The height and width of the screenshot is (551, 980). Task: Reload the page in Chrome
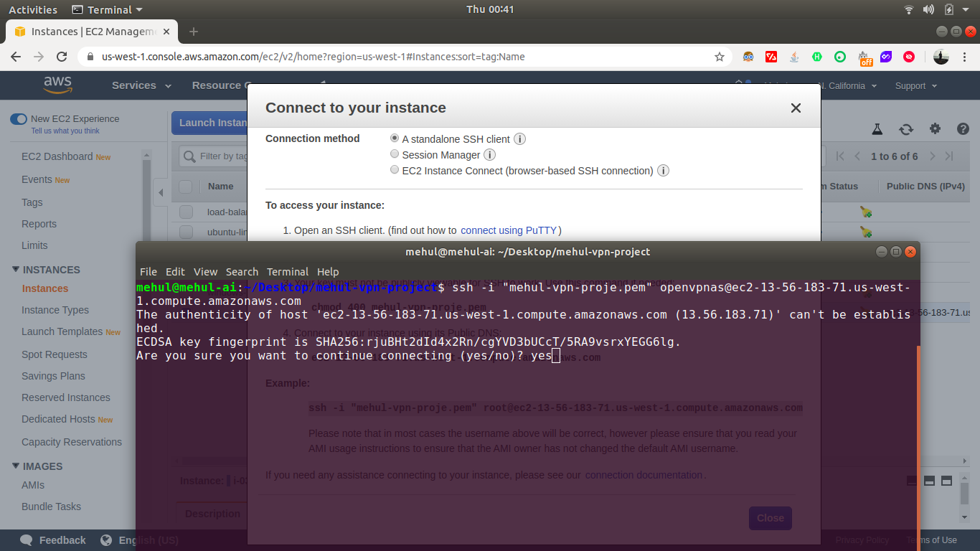point(62,57)
